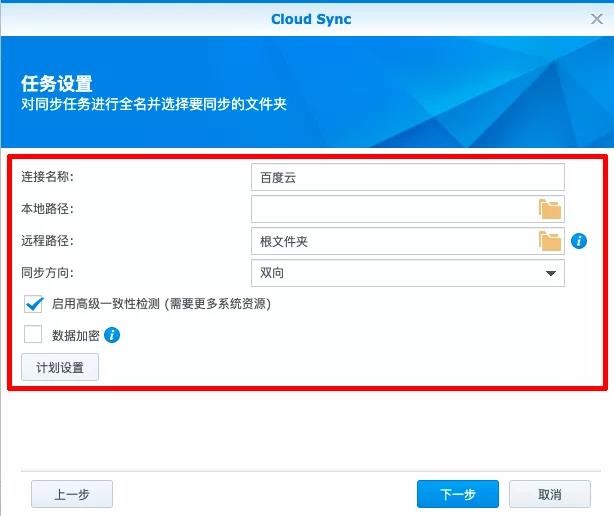Click 计划设置 button

pyautogui.click(x=60, y=367)
